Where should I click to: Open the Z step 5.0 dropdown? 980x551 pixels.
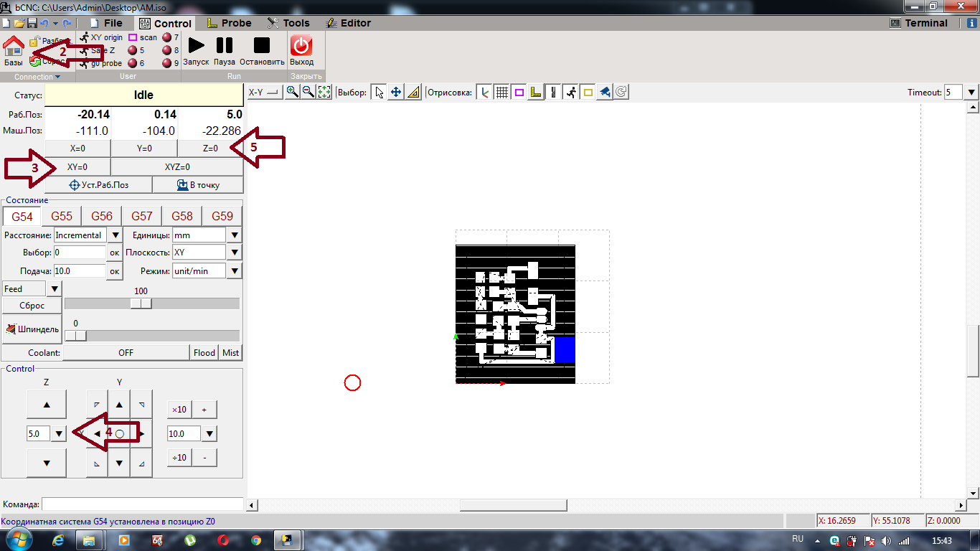(59, 433)
